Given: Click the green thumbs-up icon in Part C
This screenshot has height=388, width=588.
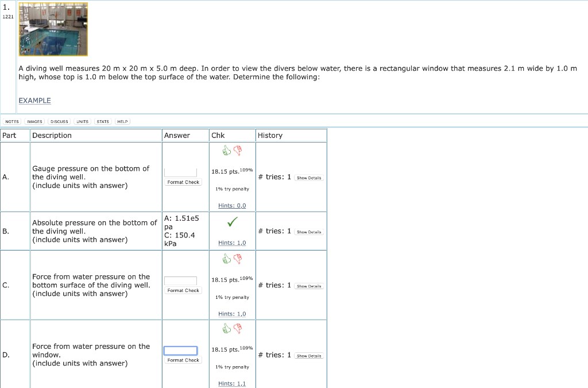Looking at the screenshot, I should click(226, 259).
